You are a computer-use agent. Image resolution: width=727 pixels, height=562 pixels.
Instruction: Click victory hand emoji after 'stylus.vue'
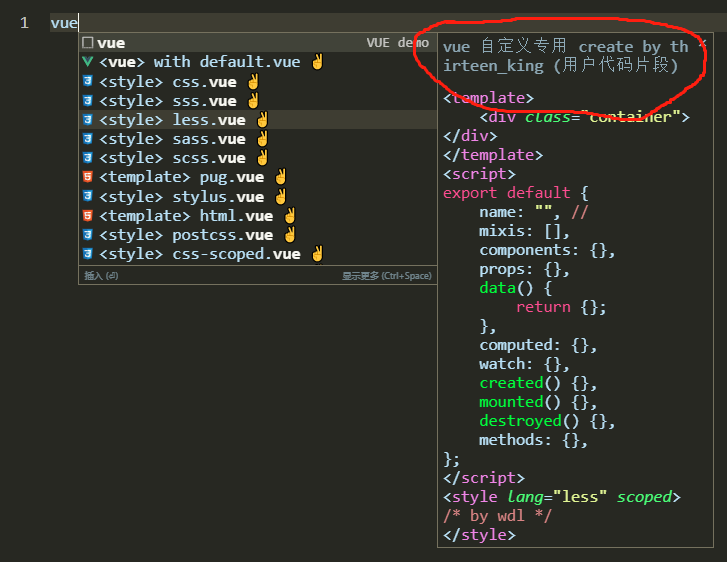click(x=281, y=196)
